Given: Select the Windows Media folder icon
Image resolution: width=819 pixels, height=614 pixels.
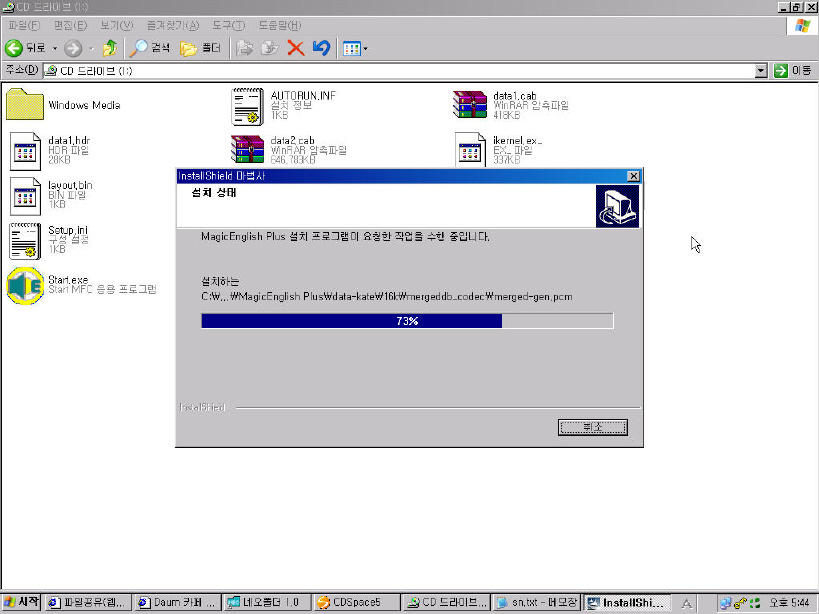Looking at the screenshot, I should click(x=25, y=104).
